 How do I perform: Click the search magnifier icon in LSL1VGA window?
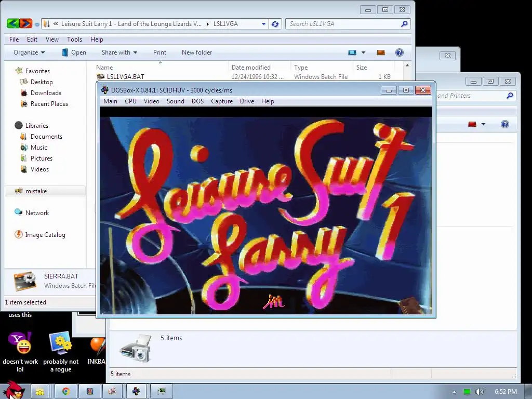pos(404,24)
